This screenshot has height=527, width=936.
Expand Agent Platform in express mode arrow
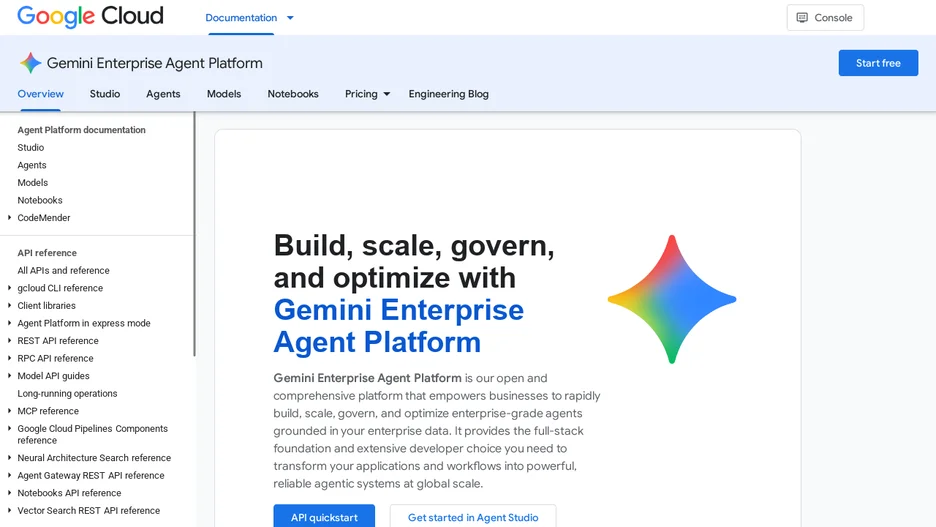pos(10,323)
